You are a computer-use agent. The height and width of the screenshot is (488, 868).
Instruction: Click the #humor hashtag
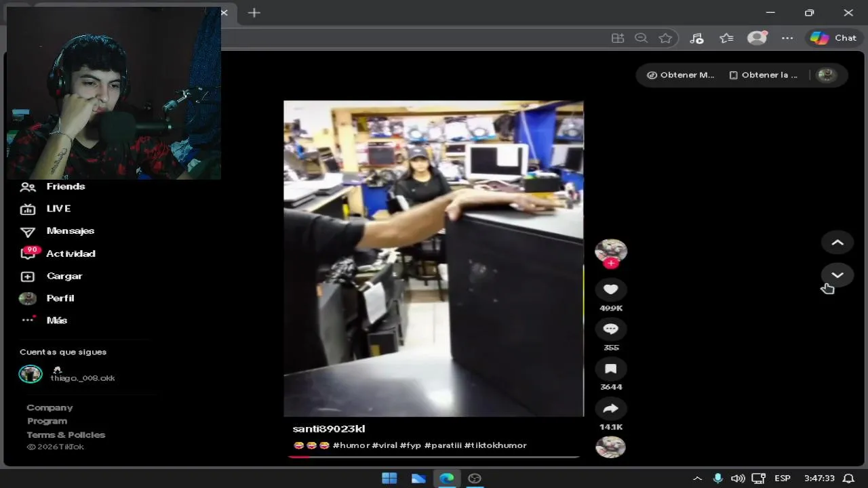pos(351,445)
